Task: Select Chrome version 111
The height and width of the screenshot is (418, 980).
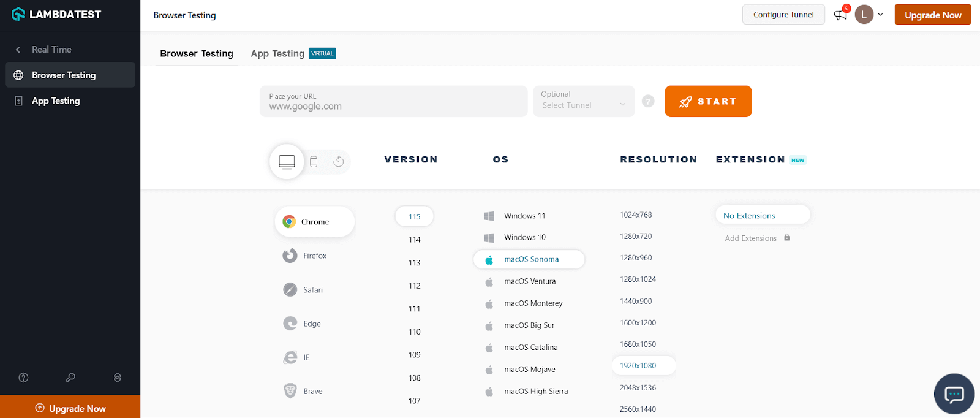Action: click(x=415, y=309)
